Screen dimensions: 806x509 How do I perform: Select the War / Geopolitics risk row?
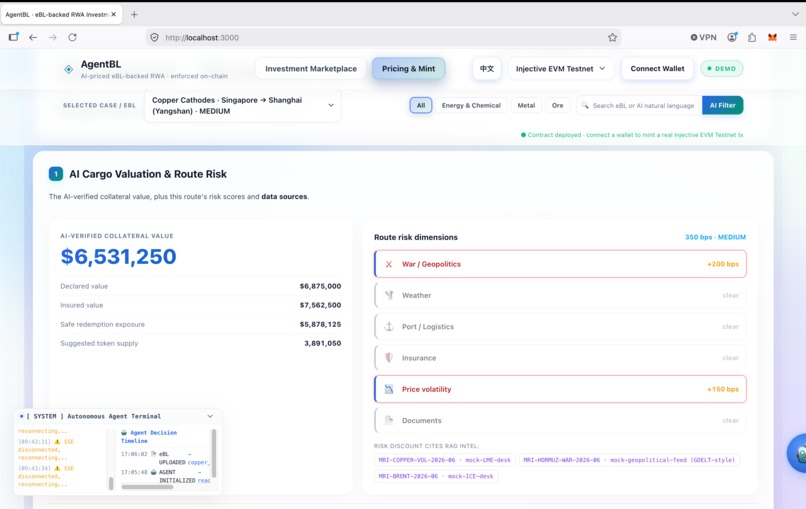click(560, 264)
